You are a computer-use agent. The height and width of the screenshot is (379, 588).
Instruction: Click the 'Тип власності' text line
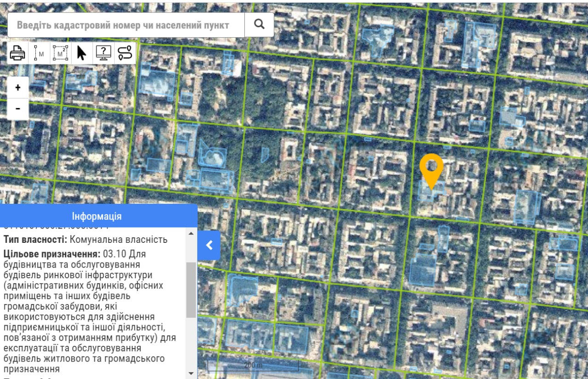85,240
